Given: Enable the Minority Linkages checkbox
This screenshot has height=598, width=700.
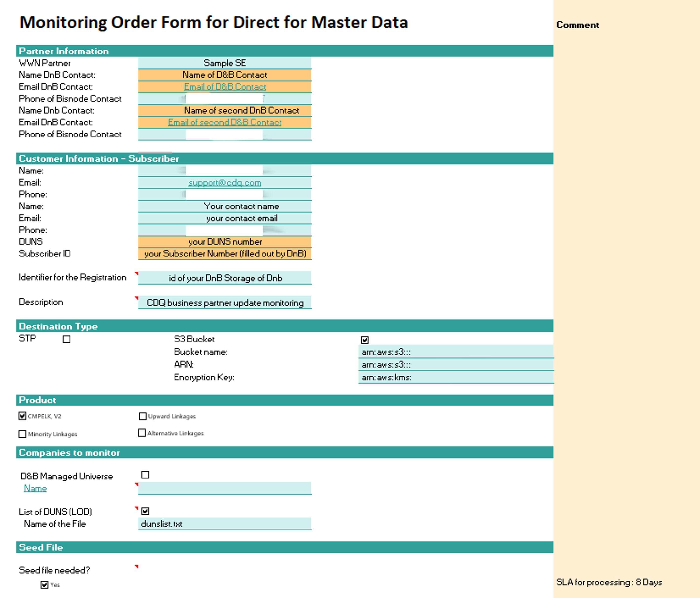Looking at the screenshot, I should point(22,434).
